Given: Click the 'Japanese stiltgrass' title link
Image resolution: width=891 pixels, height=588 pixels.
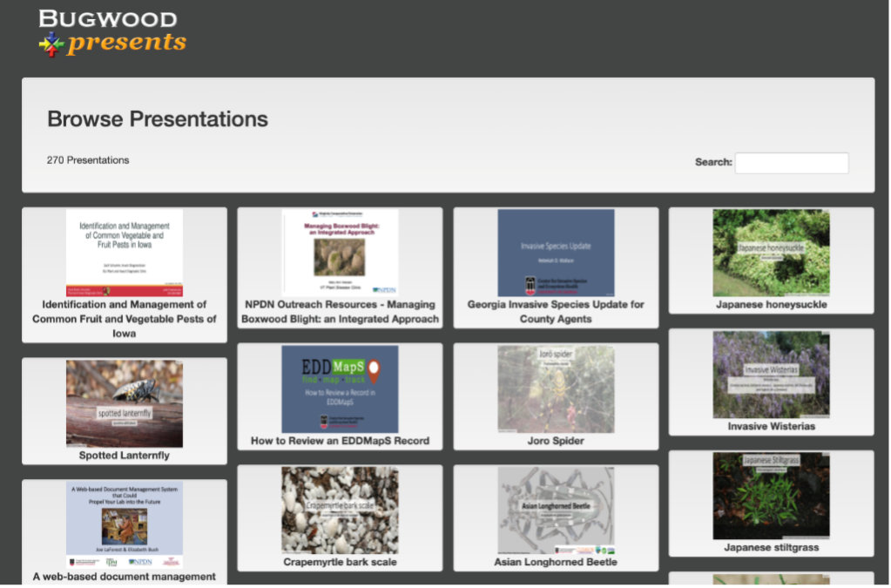Looking at the screenshot, I should point(771,548).
